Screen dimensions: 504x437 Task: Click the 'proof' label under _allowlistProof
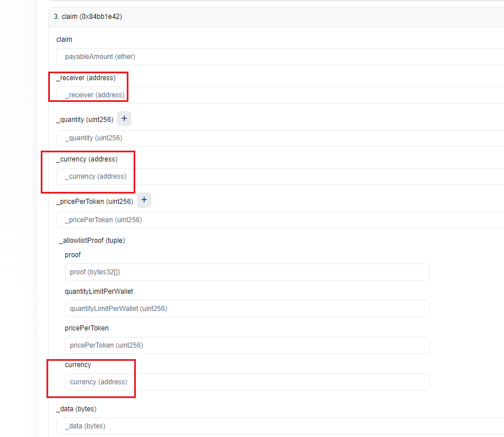(x=73, y=255)
